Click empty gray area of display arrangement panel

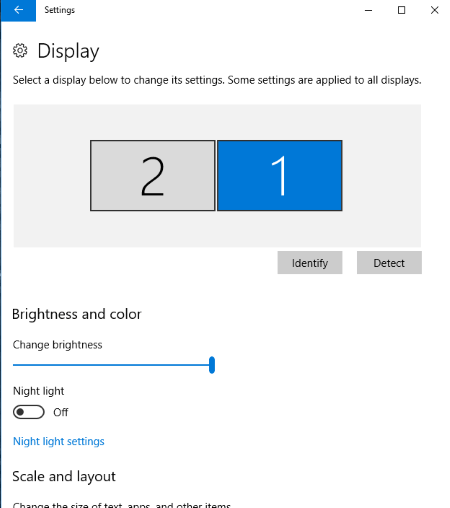380,177
